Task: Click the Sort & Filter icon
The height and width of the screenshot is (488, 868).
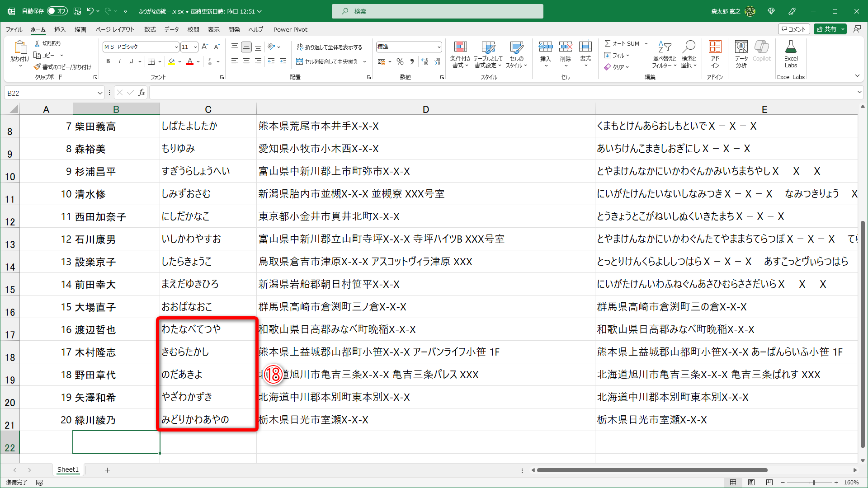Action: pyautogui.click(x=665, y=47)
